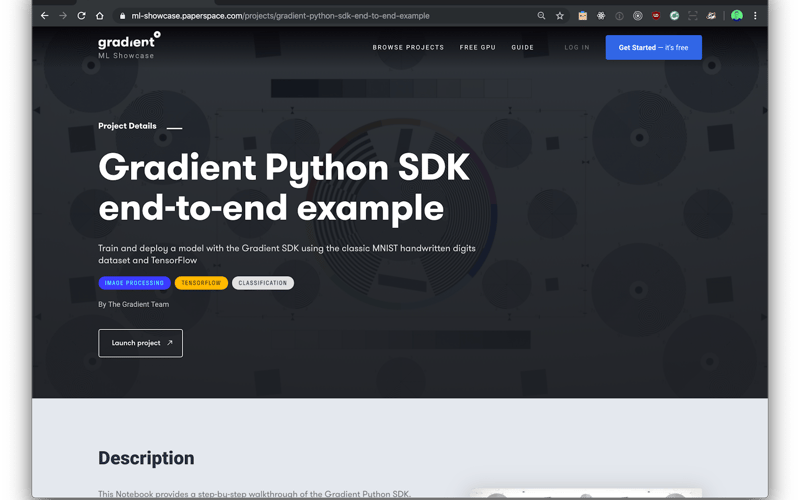Click the Launch project button

click(140, 343)
